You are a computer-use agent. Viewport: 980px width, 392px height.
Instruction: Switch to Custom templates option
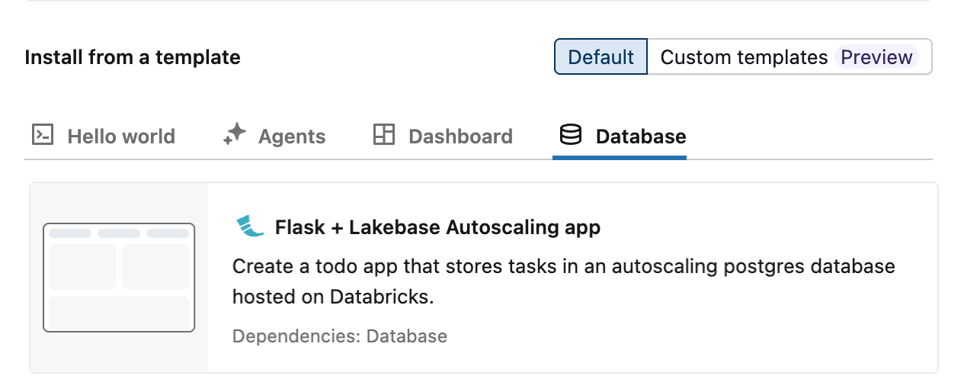(x=744, y=57)
